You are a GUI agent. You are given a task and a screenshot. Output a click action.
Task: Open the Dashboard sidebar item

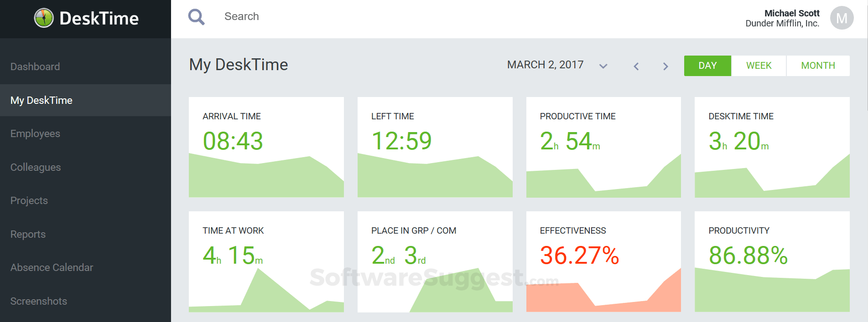35,66
